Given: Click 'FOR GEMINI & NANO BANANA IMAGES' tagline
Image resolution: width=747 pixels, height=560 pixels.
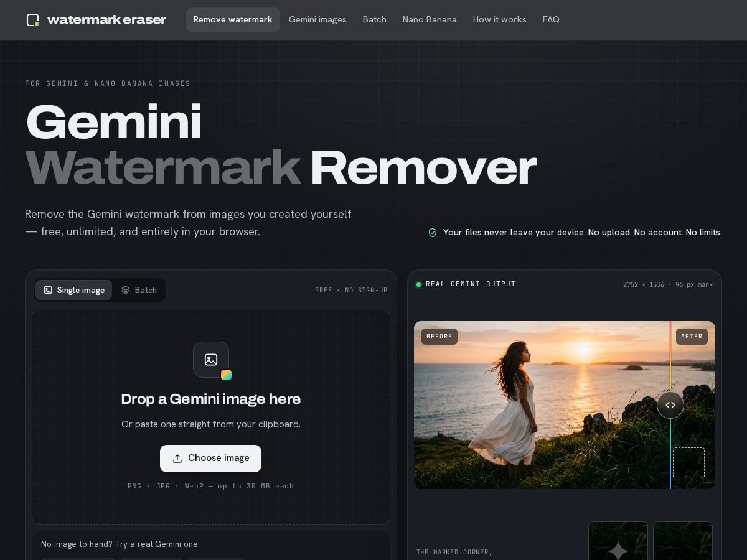Looking at the screenshot, I should 108,83.
